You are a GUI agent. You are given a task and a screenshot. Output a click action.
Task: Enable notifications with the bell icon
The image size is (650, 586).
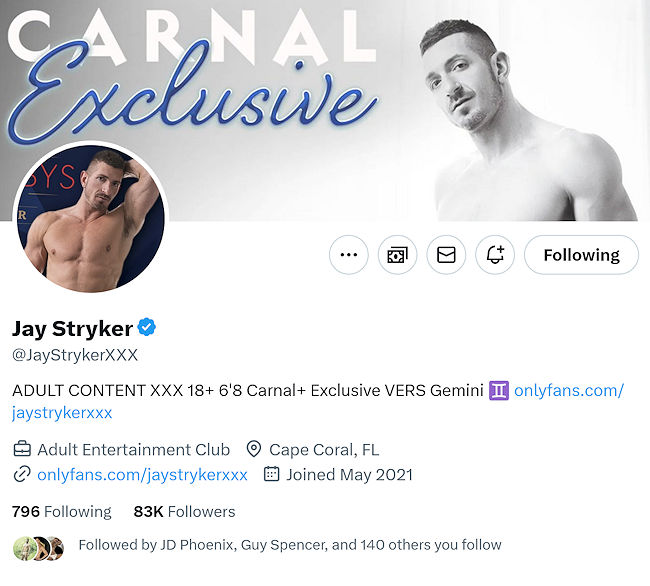point(494,255)
